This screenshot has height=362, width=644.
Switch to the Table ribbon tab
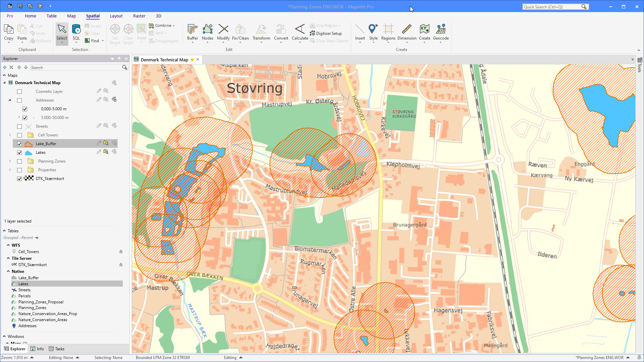(52, 16)
